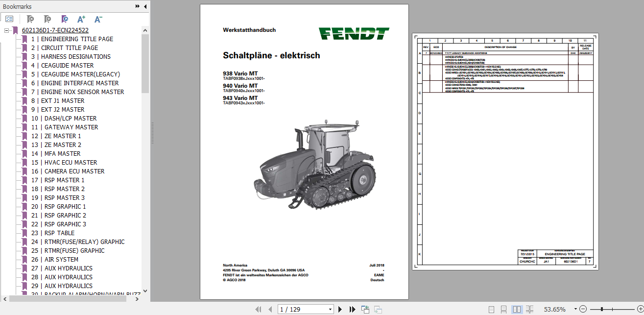Screen dimensions: 644x315
Task: Open bookmark 12 | ZE MASTER 1
Action: coord(56,136)
